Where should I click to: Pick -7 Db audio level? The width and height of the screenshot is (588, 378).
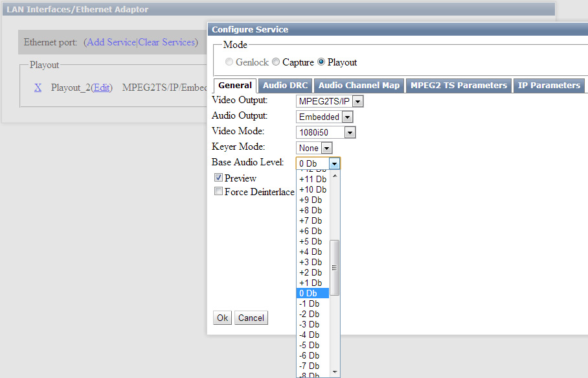[313, 366]
